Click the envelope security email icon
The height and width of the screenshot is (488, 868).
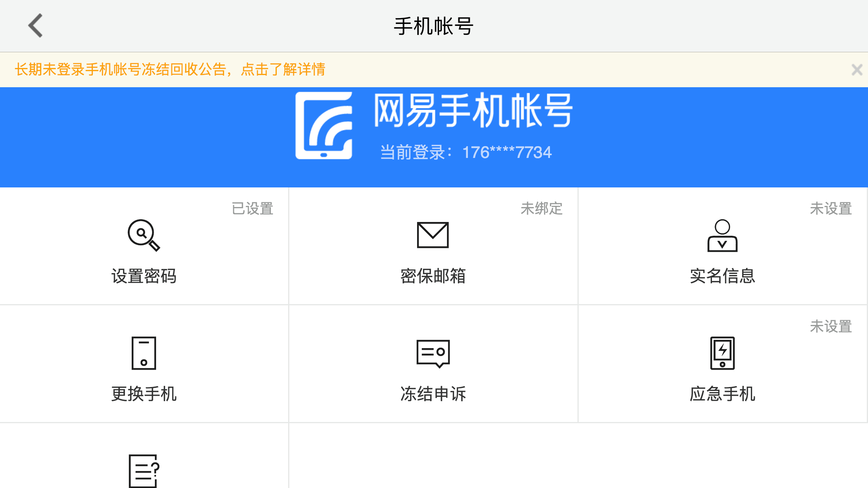point(432,235)
